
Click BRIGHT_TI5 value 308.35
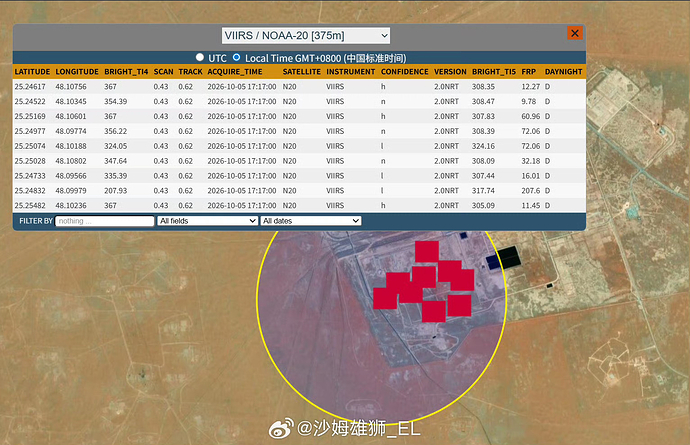pyautogui.click(x=483, y=87)
